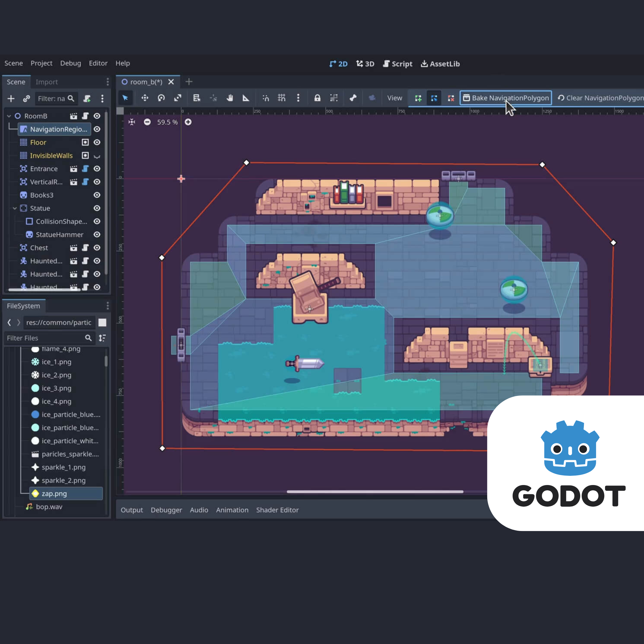Screen dimensions: 644x644
Task: Open file sort options icon
Action: [102, 338]
